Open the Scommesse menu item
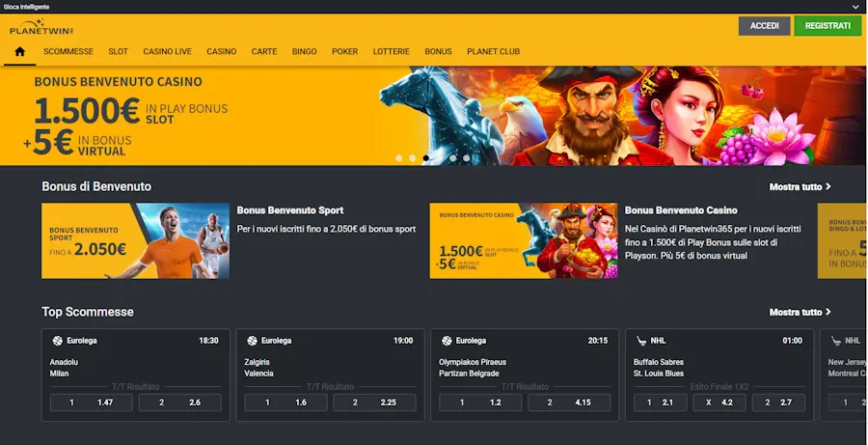 (x=68, y=51)
